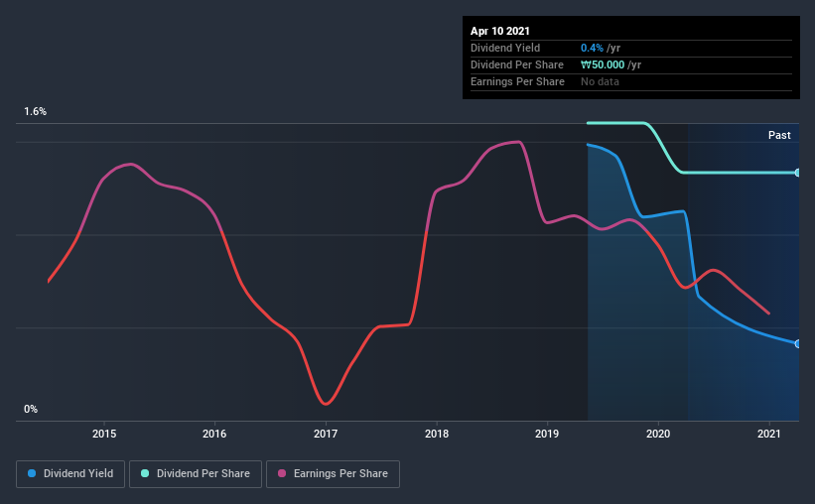Click the pink Earnings Per Share legend dot
Viewport: 815px width, 504px height.
282,473
